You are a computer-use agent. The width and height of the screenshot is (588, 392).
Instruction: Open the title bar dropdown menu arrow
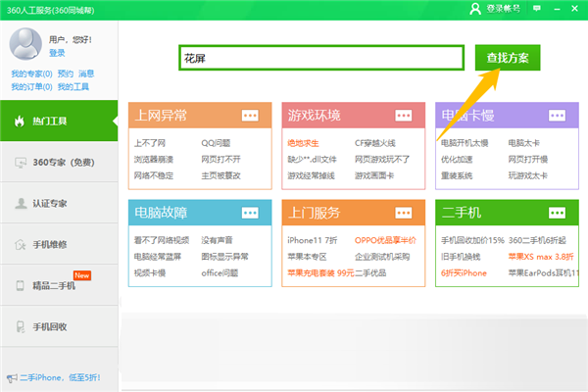(x=537, y=9)
